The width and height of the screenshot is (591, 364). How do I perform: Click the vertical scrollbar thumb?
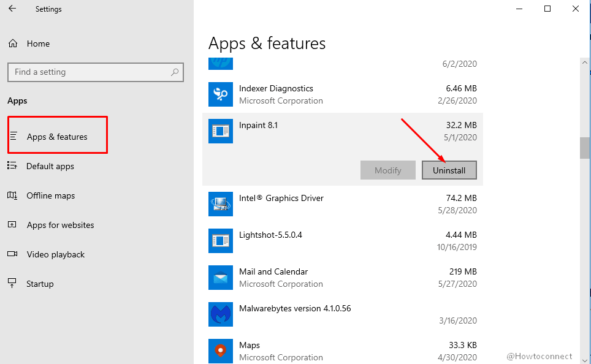tap(585, 148)
